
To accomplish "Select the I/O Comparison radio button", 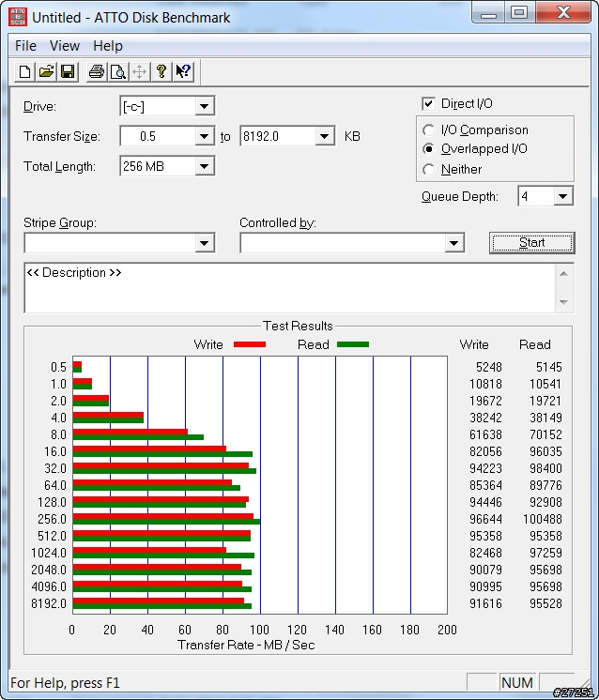I will pos(428,129).
